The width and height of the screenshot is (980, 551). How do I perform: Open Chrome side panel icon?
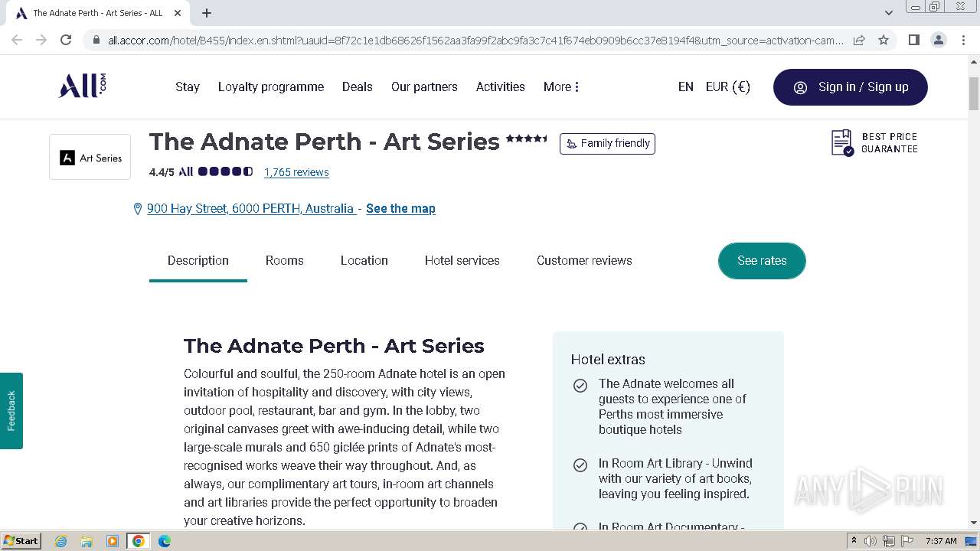pyautogui.click(x=913, y=40)
